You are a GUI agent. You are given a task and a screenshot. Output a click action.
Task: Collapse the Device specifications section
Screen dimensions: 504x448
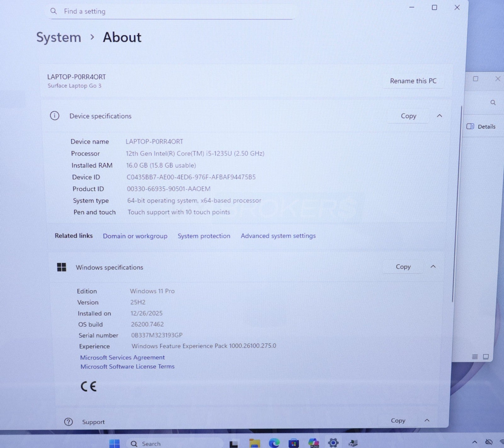pos(439,116)
